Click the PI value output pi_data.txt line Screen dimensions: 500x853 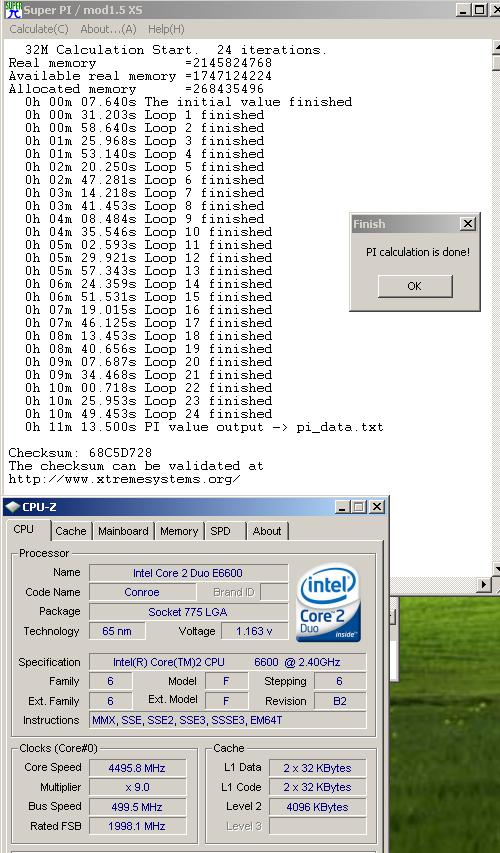204,427
